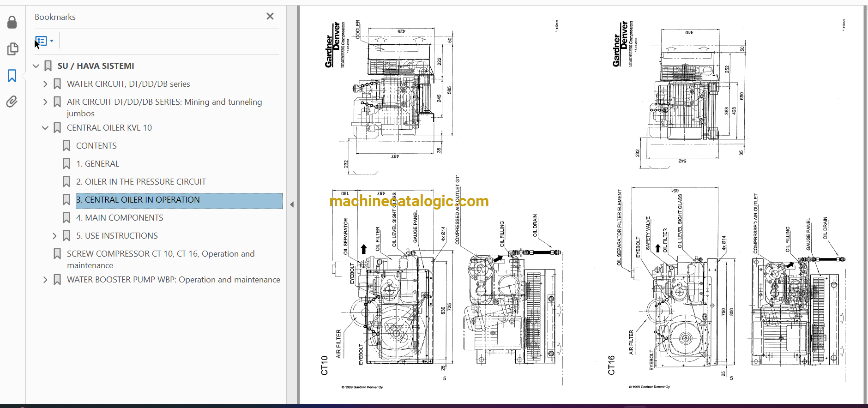Open the 5. USE INSTRUCTIONS bookmark
This screenshot has height=408, width=868.
coord(117,236)
